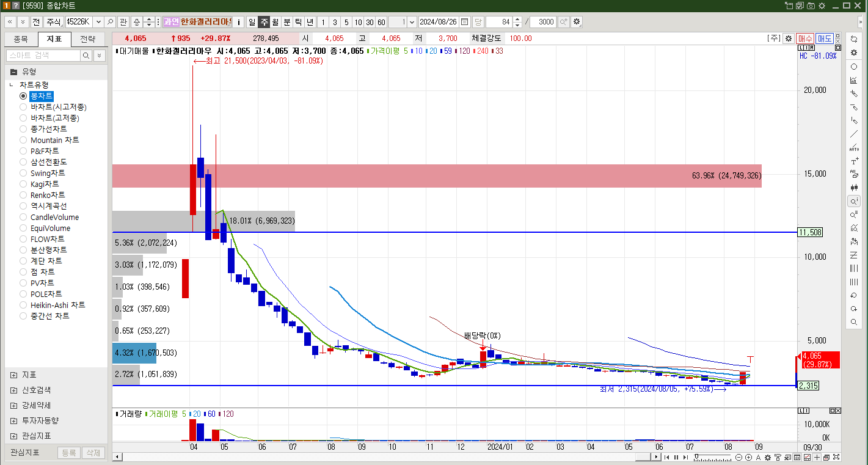Expand the 관심지표 tree section
This screenshot has width=868, height=465.
tap(14, 436)
